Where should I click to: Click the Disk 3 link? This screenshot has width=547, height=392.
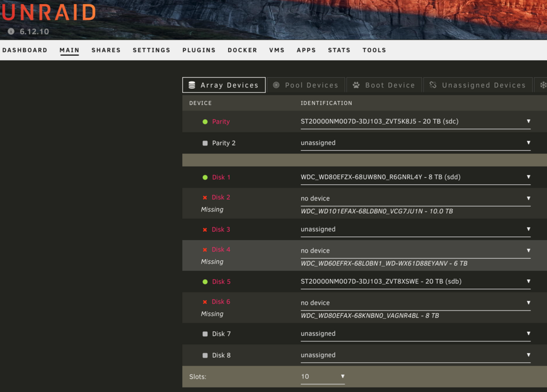point(221,230)
